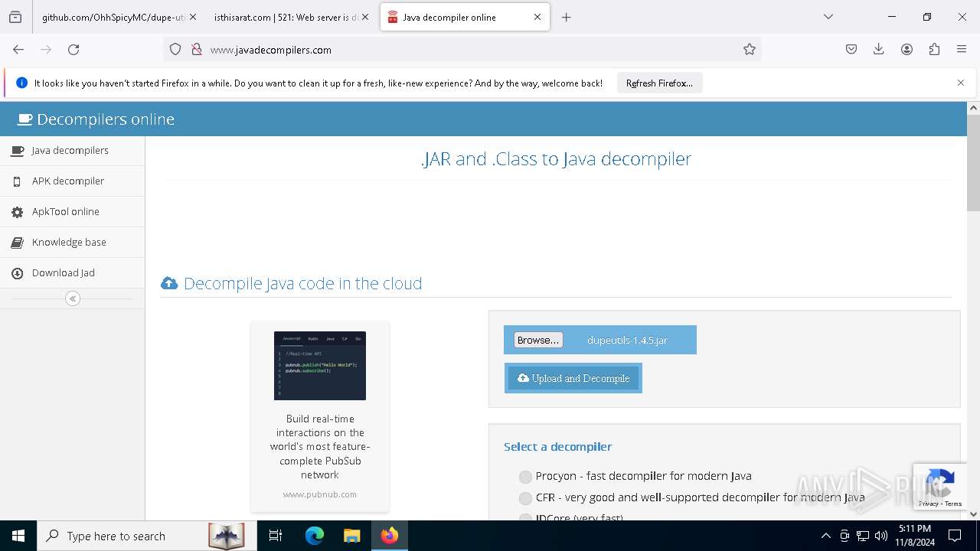Click the coffee-cup Decompilers online logo
This screenshot has width=980, height=551.
(x=25, y=119)
